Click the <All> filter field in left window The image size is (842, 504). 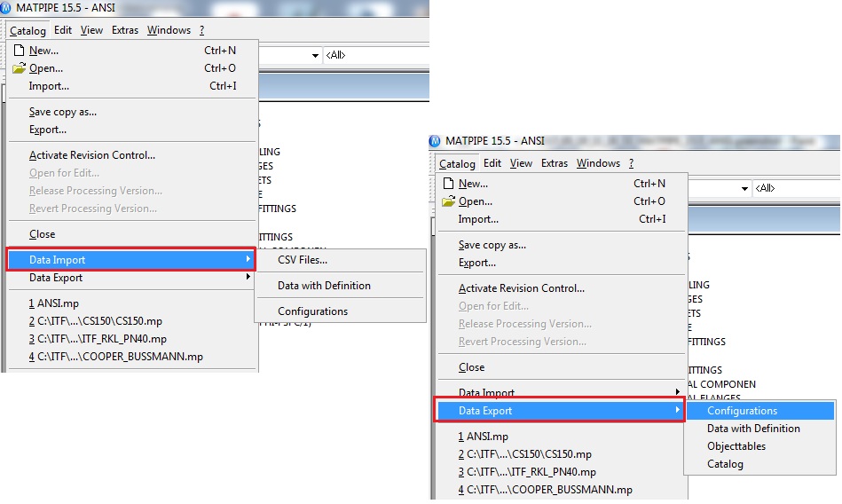tap(376, 55)
